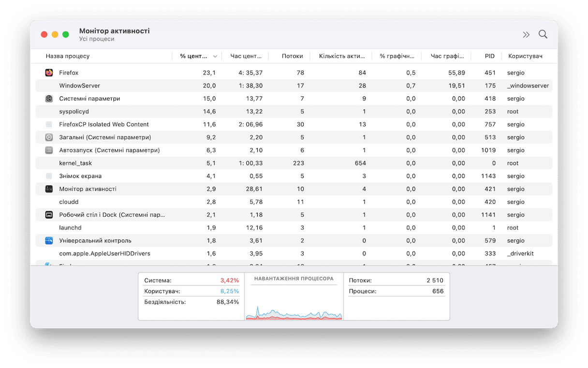Viewport: 588px width, 368px height.
Task: Click thread count 223 for kernel_task
Action: point(298,163)
